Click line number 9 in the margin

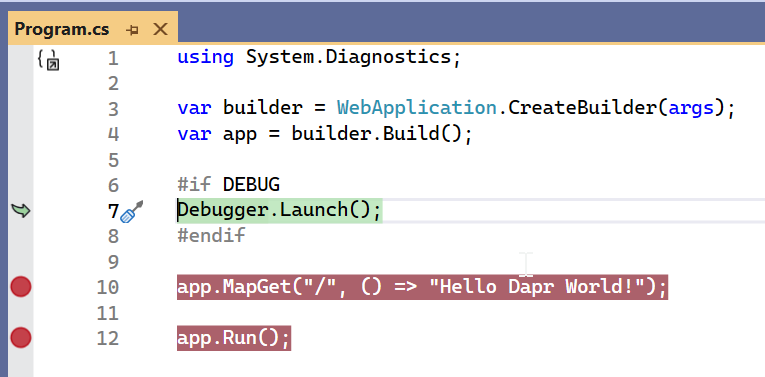(x=113, y=262)
